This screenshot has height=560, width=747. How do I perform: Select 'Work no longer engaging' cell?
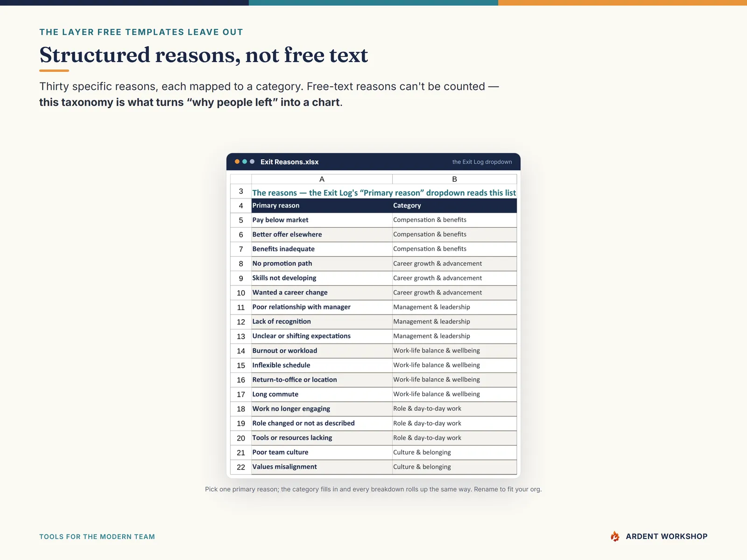322,409
